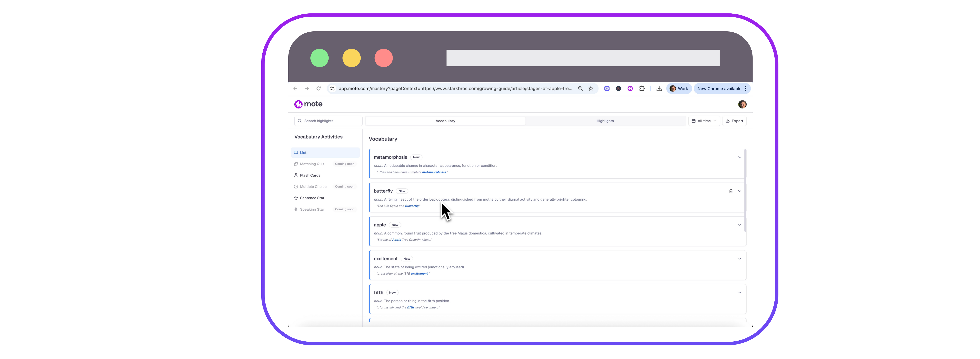Screen dimensions: 980x359
Task: Click the New badge beside metamorphosis
Action: tap(416, 157)
